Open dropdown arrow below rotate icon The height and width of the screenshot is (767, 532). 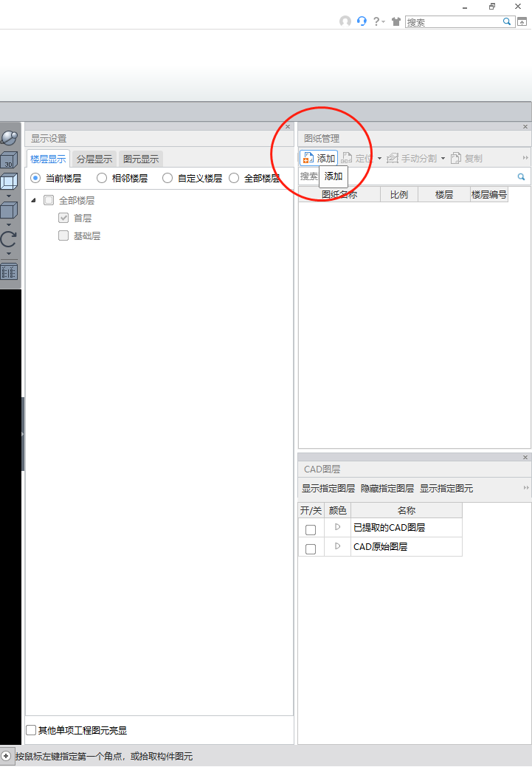pyautogui.click(x=9, y=254)
